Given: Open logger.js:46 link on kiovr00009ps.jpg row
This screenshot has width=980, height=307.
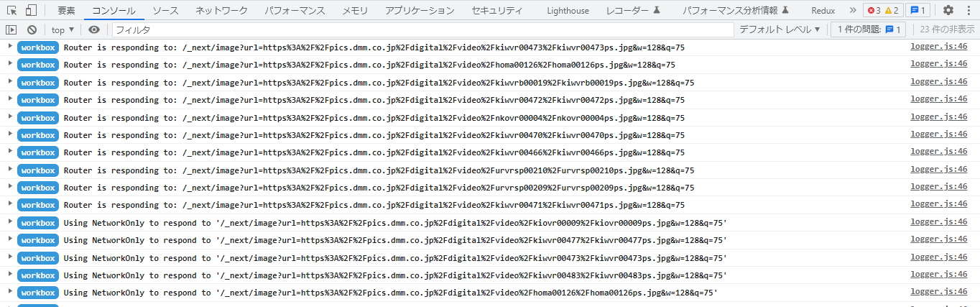Looking at the screenshot, I should (x=938, y=222).
